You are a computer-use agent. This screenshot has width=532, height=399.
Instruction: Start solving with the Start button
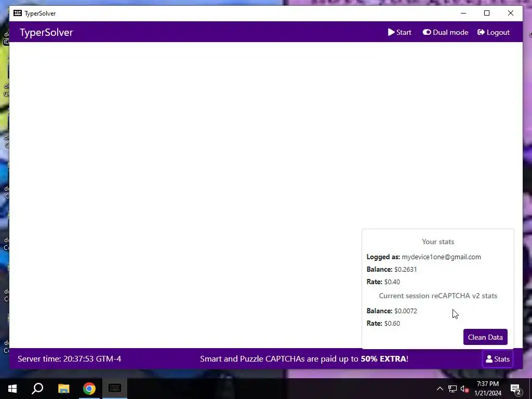(400, 32)
